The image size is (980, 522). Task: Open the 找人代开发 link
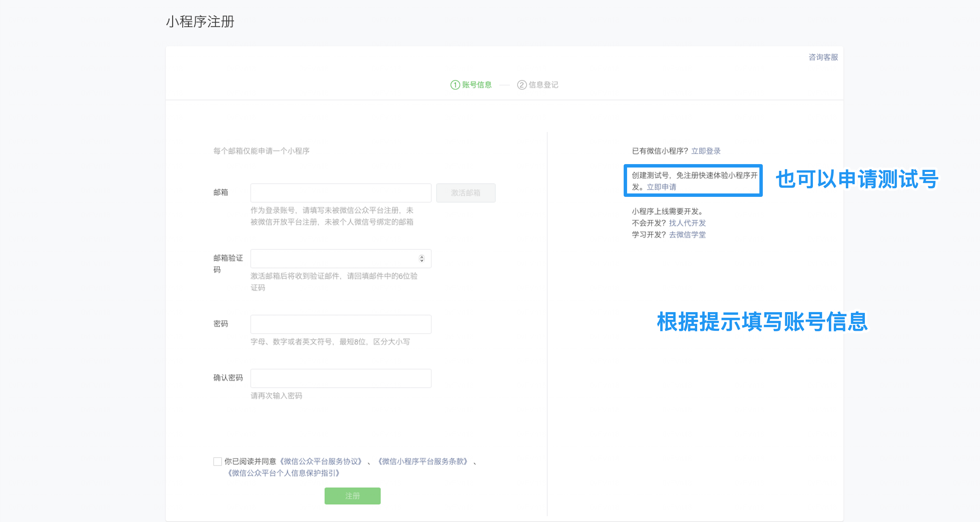pyautogui.click(x=687, y=223)
